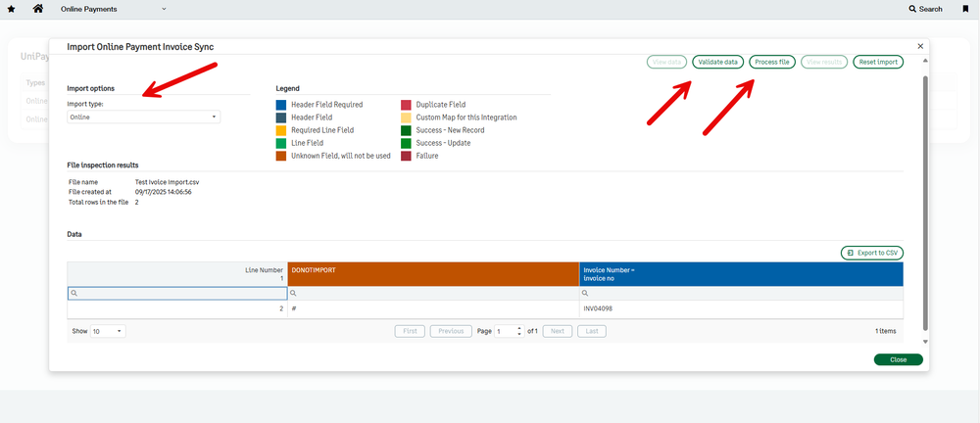This screenshot has height=423, width=980.
Task: Click the Invoice Number column header
Action: pos(741,274)
